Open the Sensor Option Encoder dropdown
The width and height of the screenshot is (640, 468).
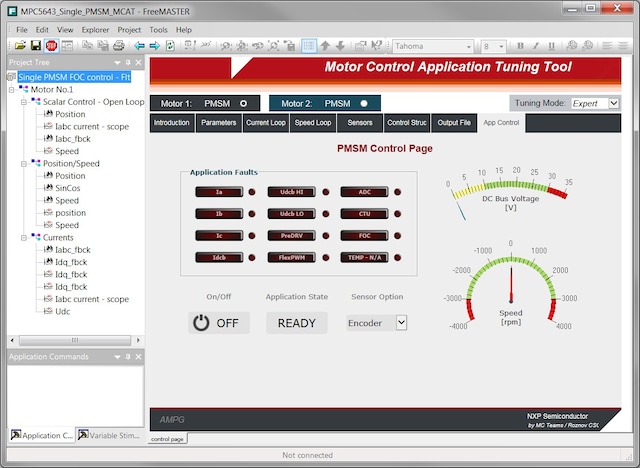pyautogui.click(x=401, y=322)
